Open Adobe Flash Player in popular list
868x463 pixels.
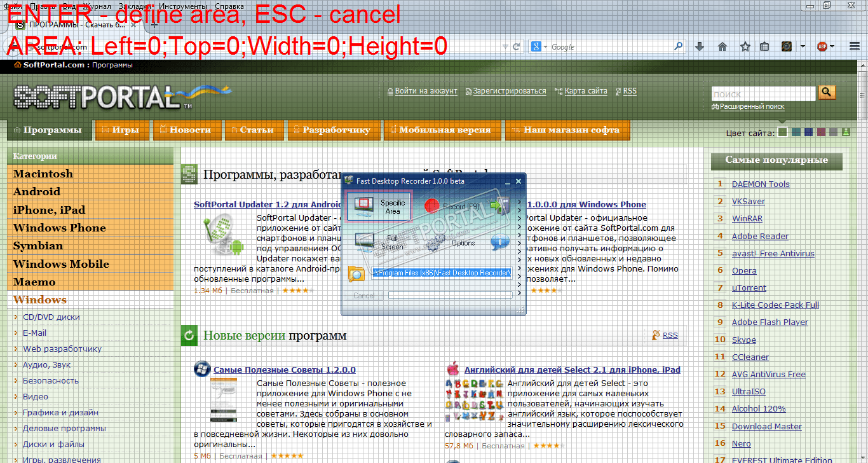click(x=770, y=322)
